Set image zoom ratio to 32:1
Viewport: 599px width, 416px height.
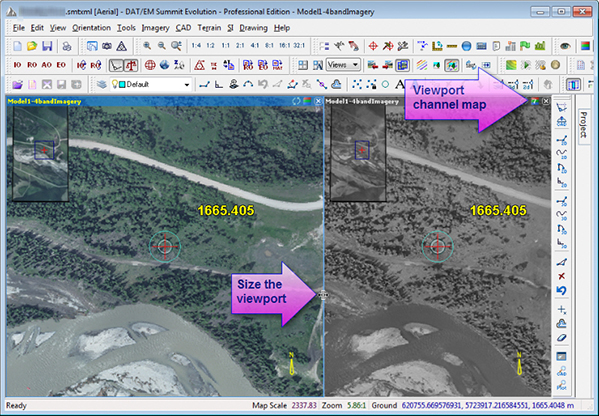pos(299,45)
